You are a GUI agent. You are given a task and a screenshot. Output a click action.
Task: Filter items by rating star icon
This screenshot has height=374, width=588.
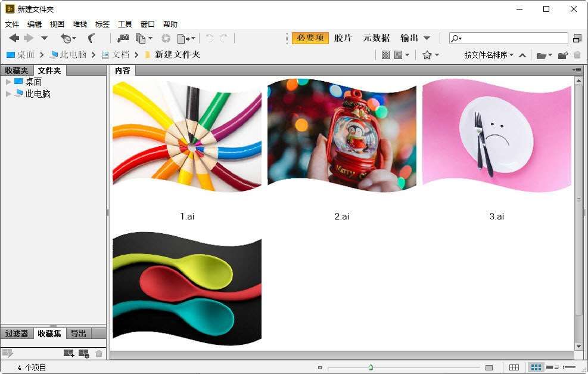coord(427,55)
